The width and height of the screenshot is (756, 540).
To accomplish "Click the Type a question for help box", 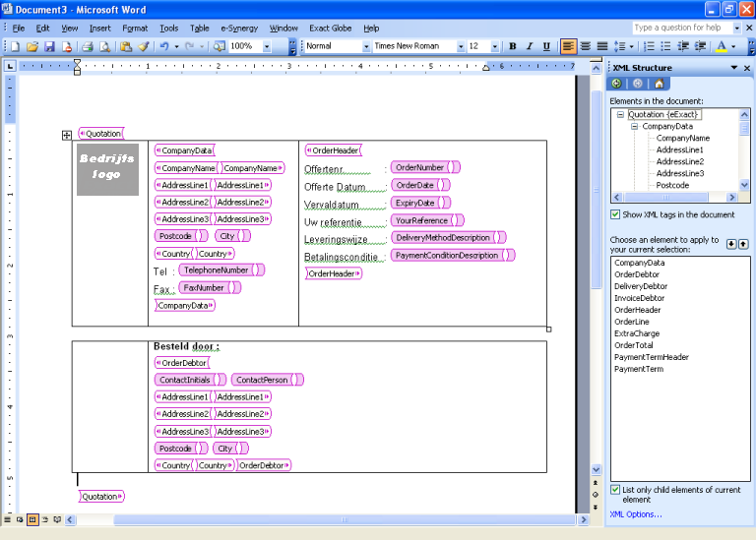I will pyautogui.click(x=677, y=28).
